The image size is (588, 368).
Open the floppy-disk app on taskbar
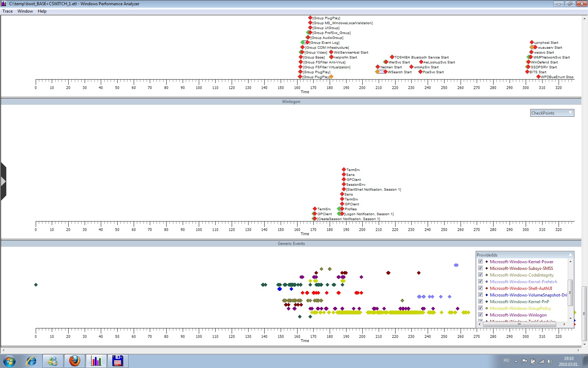tap(118, 361)
